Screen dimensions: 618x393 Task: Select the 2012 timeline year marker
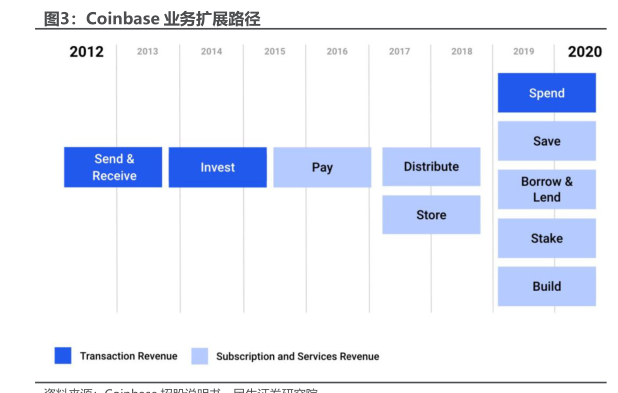86,52
